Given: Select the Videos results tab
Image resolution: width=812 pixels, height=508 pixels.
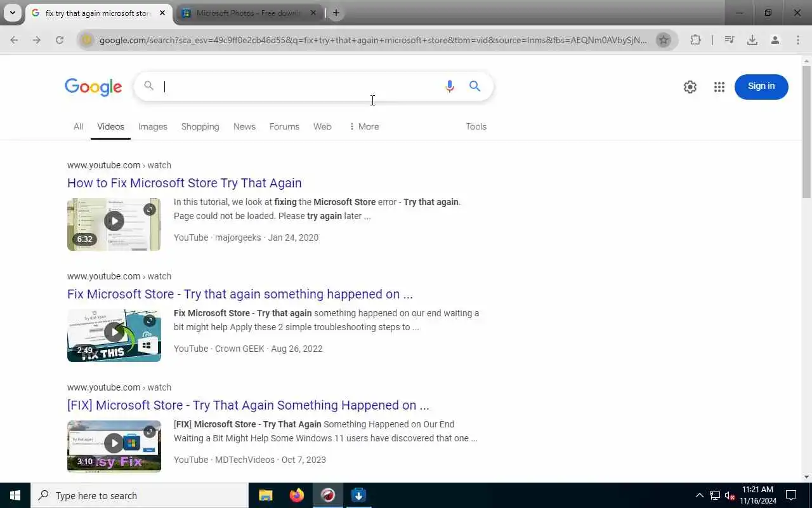Looking at the screenshot, I should tap(110, 126).
